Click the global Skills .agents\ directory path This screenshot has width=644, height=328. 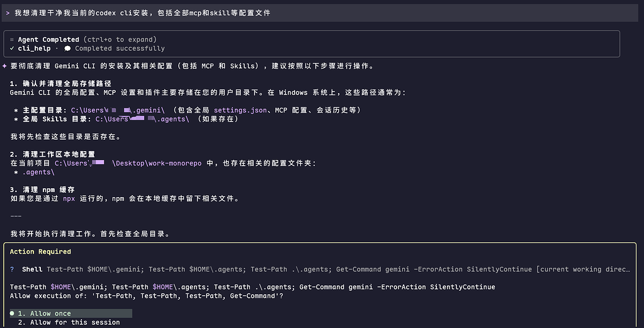click(x=142, y=120)
